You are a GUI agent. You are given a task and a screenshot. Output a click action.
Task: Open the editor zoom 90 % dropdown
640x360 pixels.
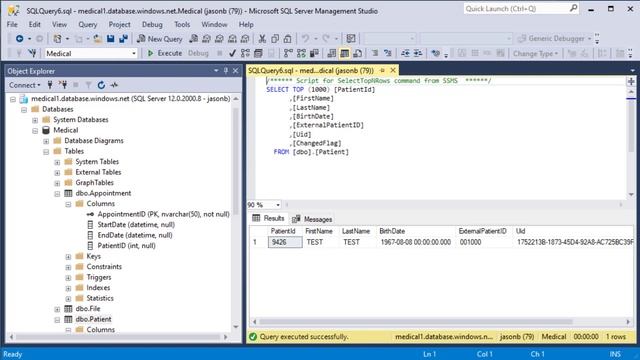click(x=278, y=204)
